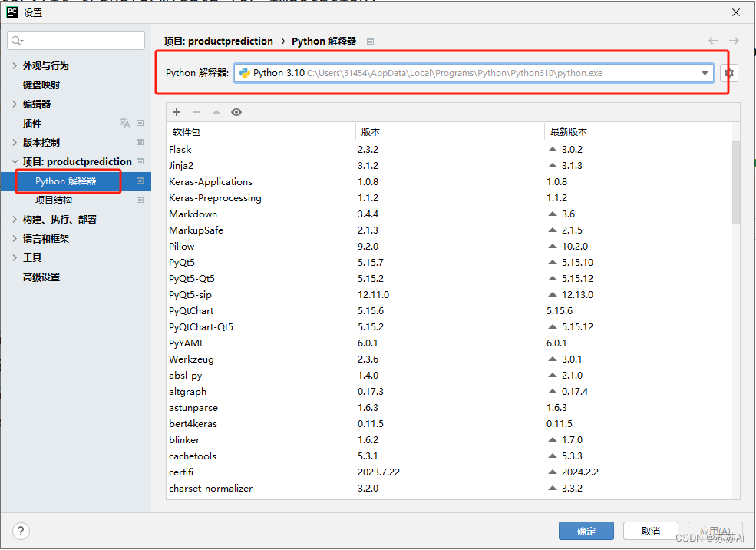Click the upgrade arrow next to Flask 3.0.2

(552, 149)
